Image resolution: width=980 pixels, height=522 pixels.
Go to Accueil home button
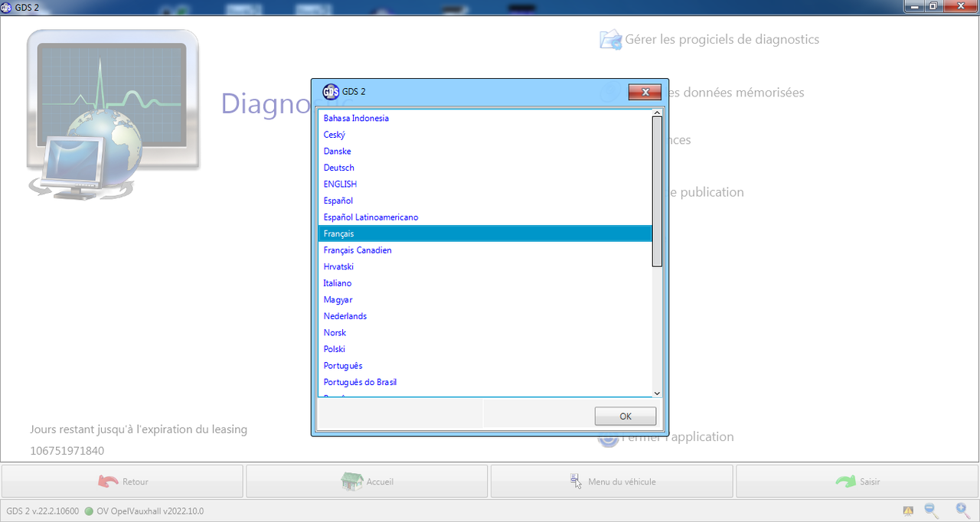coord(367,481)
